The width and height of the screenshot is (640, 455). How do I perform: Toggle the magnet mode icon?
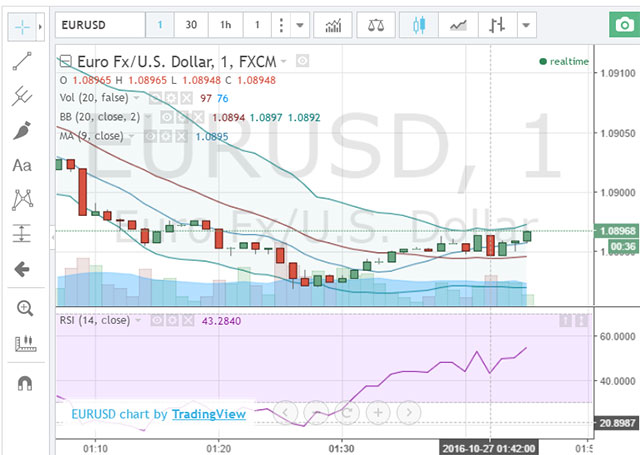pos(24,384)
